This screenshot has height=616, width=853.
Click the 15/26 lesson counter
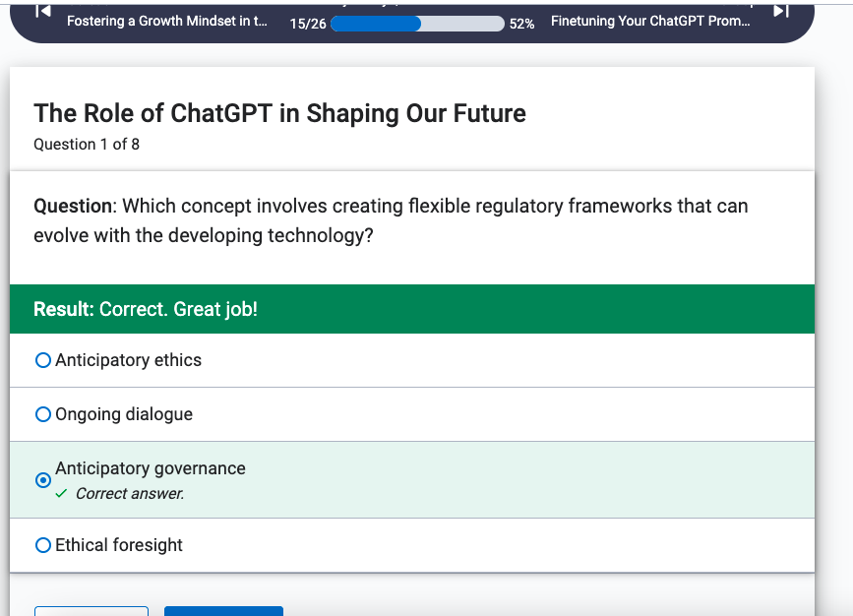pyautogui.click(x=308, y=24)
